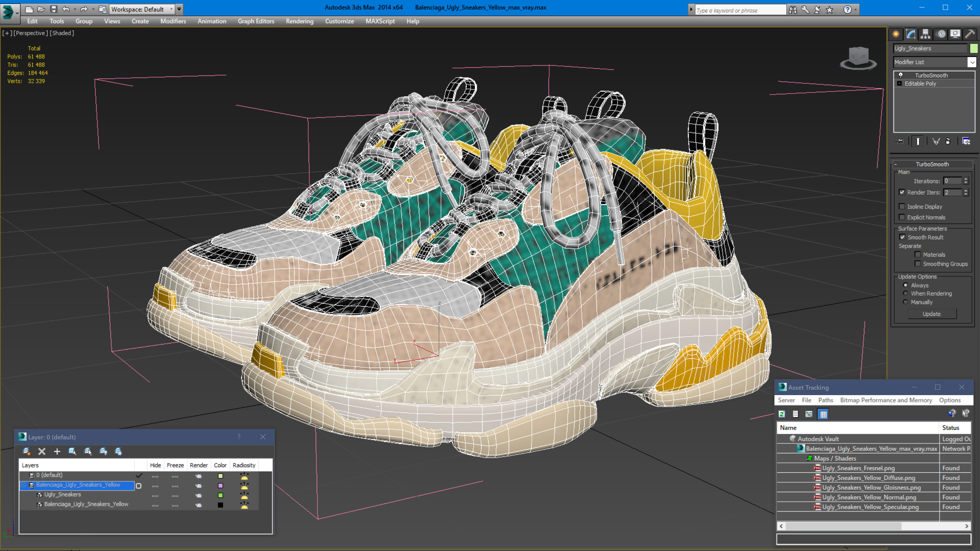Click the object color swatch beside Ugly_Sneakers
This screenshot has height=551, width=980.
(x=973, y=48)
